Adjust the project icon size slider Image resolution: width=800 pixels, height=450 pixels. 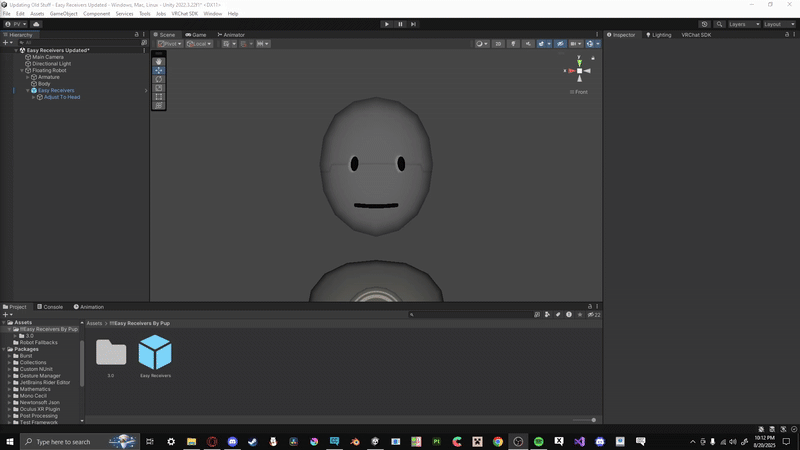tap(593, 420)
